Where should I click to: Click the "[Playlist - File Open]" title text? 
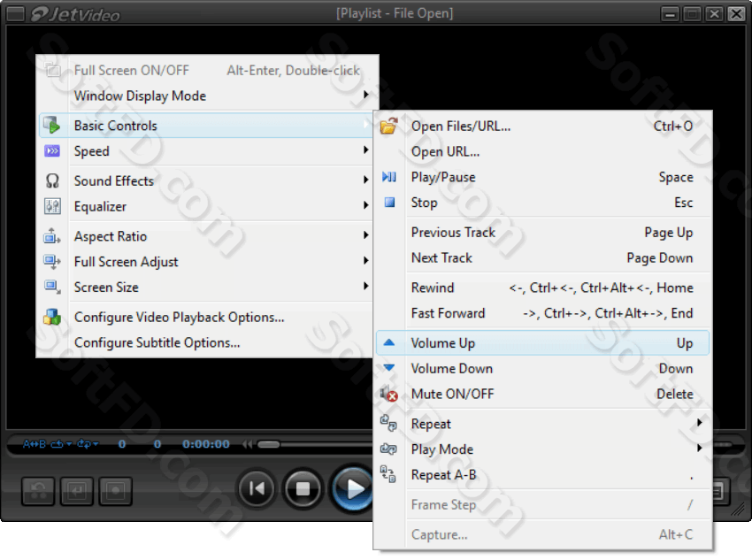coord(395,13)
